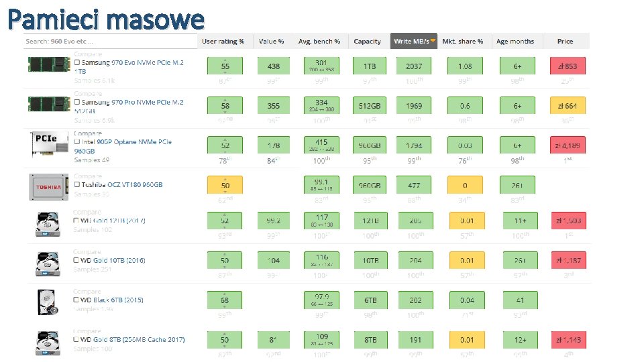Click the WD Black 6TB hard drive icon

point(48,302)
